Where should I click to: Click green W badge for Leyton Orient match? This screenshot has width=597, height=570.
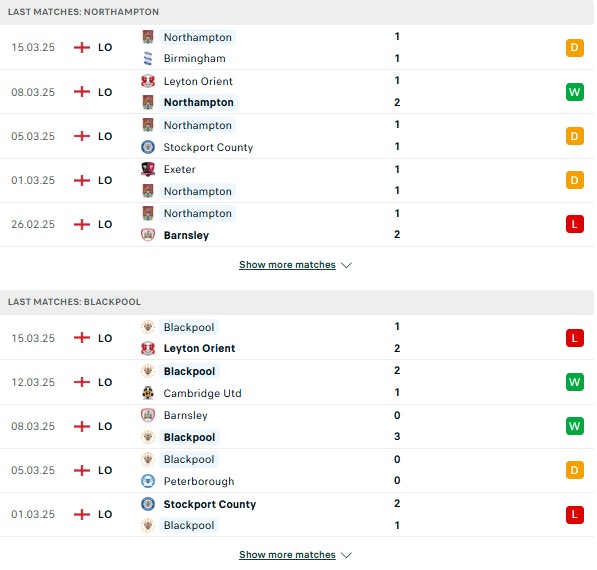[x=575, y=92]
